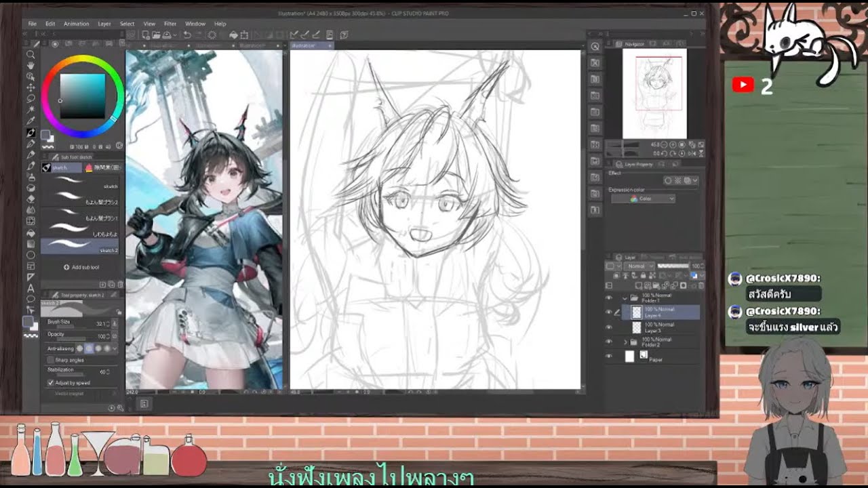
Task: Click Add sub tool button
Action: coord(81,267)
